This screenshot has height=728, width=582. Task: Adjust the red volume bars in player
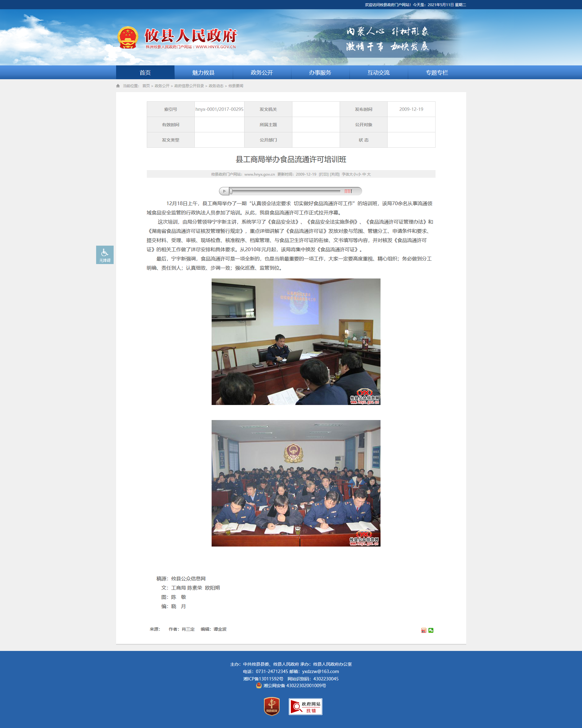click(348, 191)
